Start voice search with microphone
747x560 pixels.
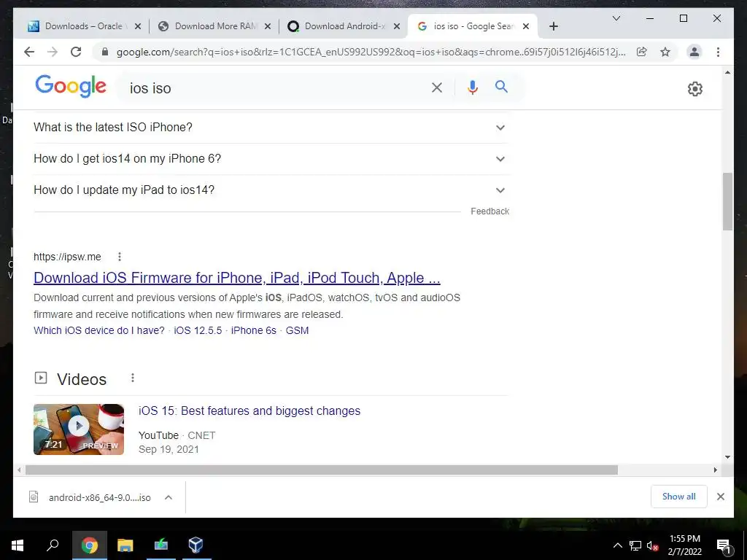pos(472,87)
